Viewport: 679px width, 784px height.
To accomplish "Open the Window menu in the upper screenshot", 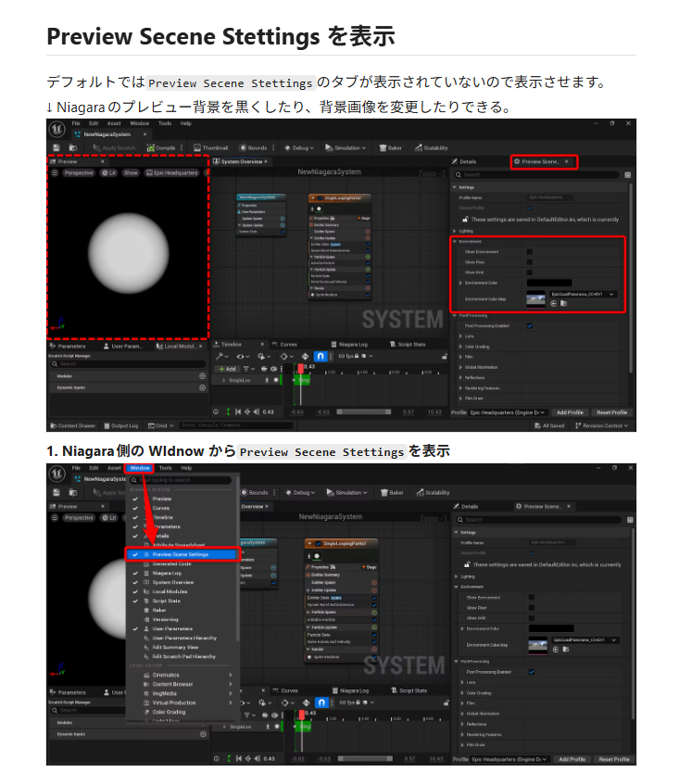I will point(139,123).
